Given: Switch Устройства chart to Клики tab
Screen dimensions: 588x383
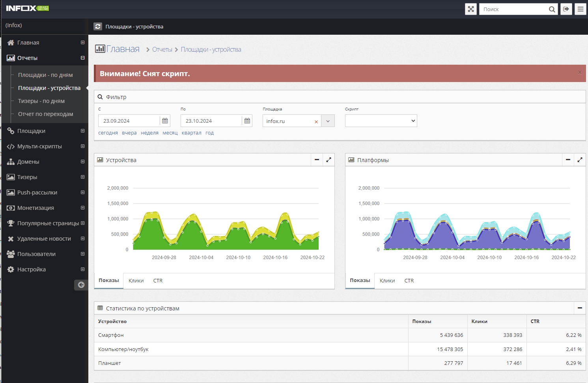Looking at the screenshot, I should [x=136, y=281].
